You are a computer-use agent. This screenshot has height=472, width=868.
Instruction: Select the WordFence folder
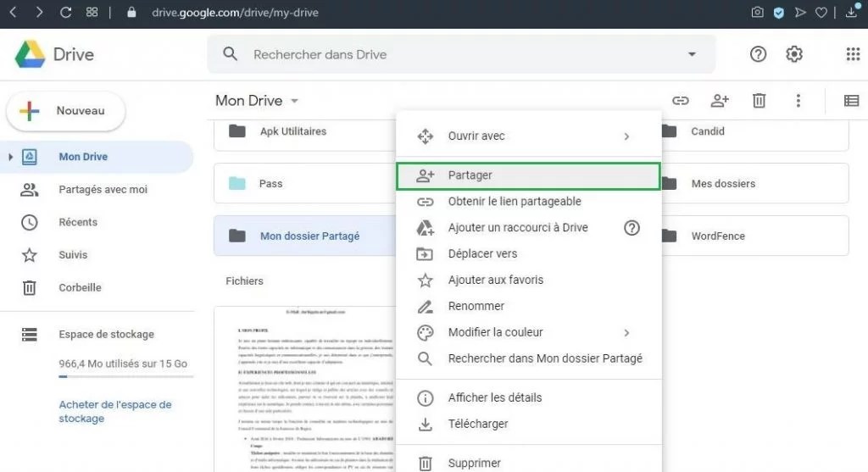click(x=755, y=236)
